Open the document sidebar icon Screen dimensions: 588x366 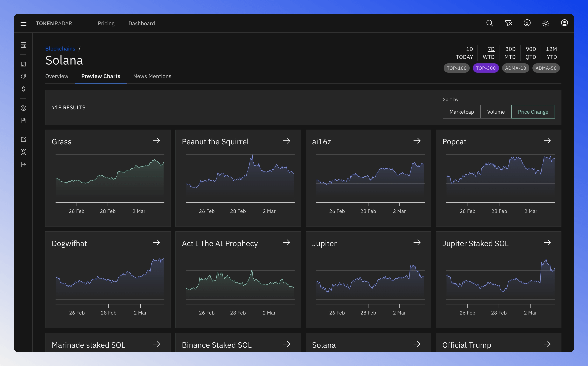point(24,121)
